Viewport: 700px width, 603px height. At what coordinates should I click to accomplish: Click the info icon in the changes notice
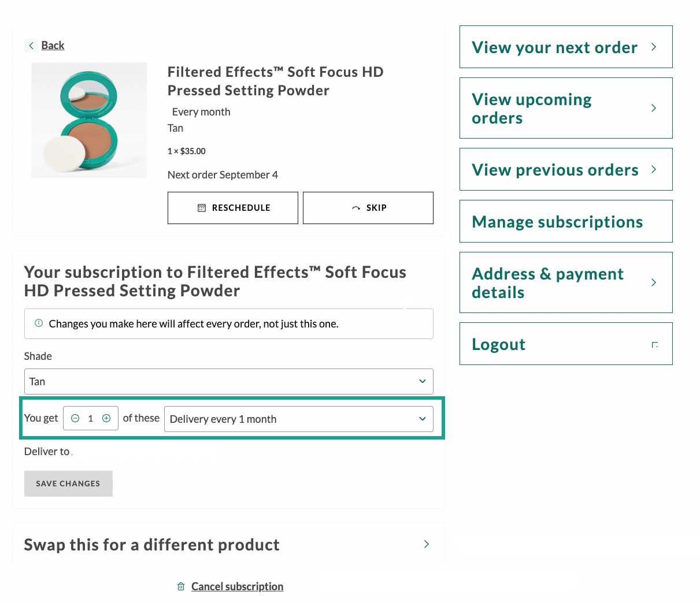[x=39, y=323]
